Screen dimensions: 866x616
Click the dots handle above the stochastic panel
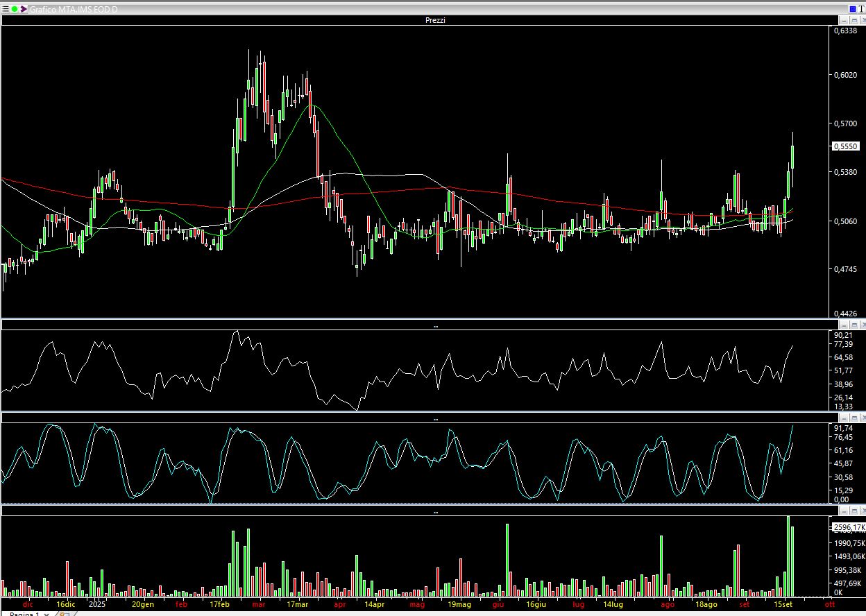tap(435, 419)
